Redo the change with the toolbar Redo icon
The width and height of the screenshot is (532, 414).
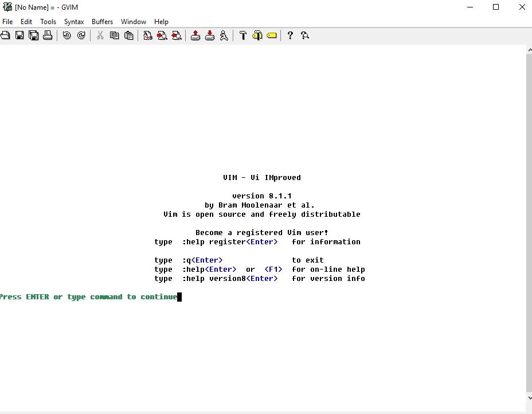tap(81, 36)
